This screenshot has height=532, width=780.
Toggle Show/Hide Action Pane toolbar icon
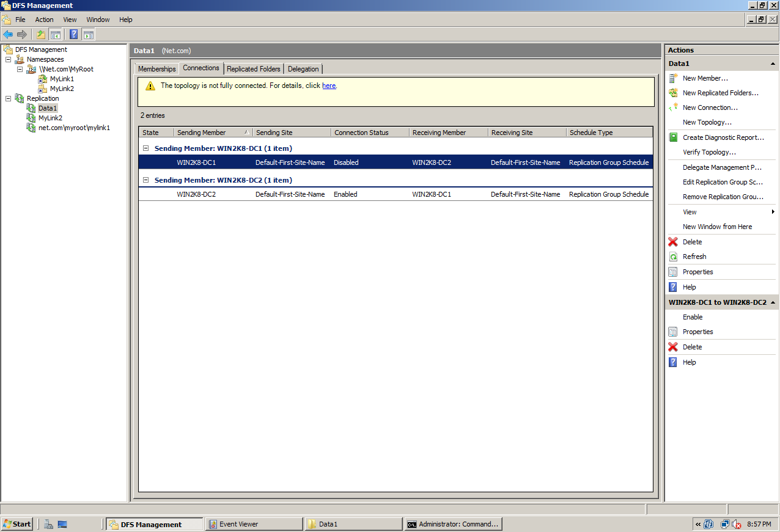tap(89, 34)
